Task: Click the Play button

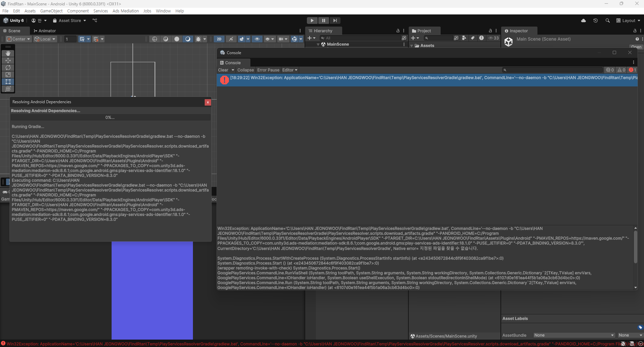Action: pos(312,21)
